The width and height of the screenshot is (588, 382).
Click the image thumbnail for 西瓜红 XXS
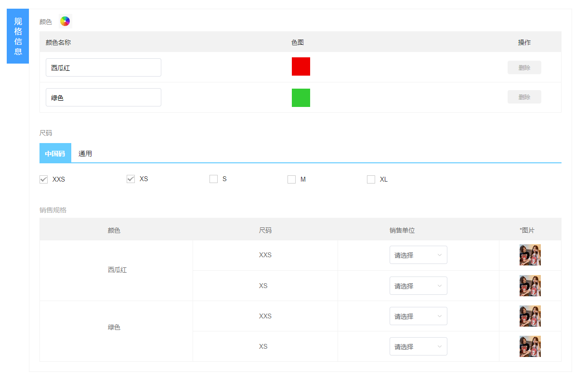click(x=530, y=255)
